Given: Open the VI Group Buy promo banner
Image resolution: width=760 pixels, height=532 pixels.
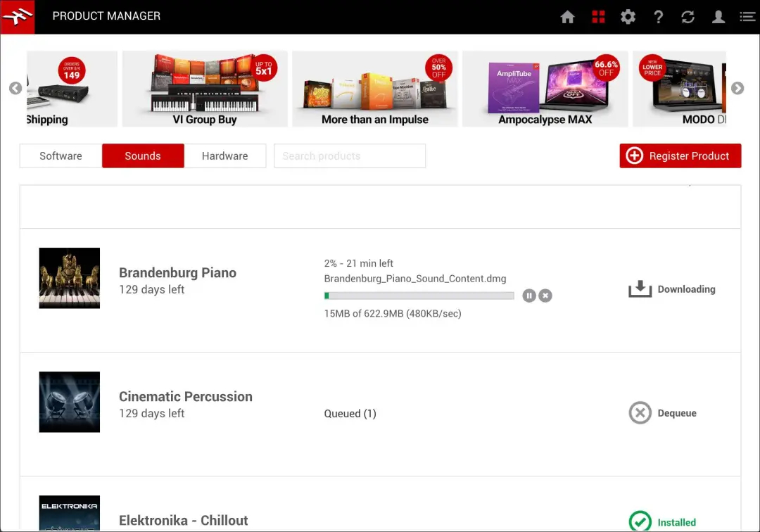Looking at the screenshot, I should (205, 89).
